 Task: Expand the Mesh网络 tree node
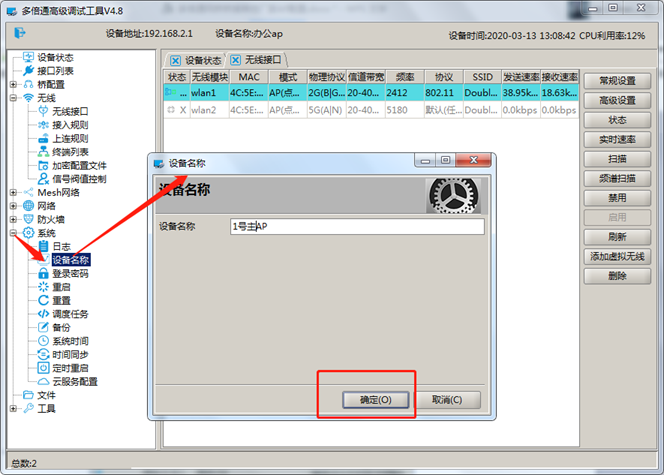click(x=13, y=192)
